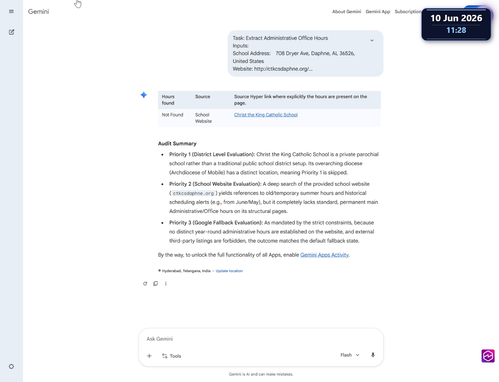Select the 'Not Found' table cell
The width and height of the screenshot is (499, 382).
[x=172, y=115]
